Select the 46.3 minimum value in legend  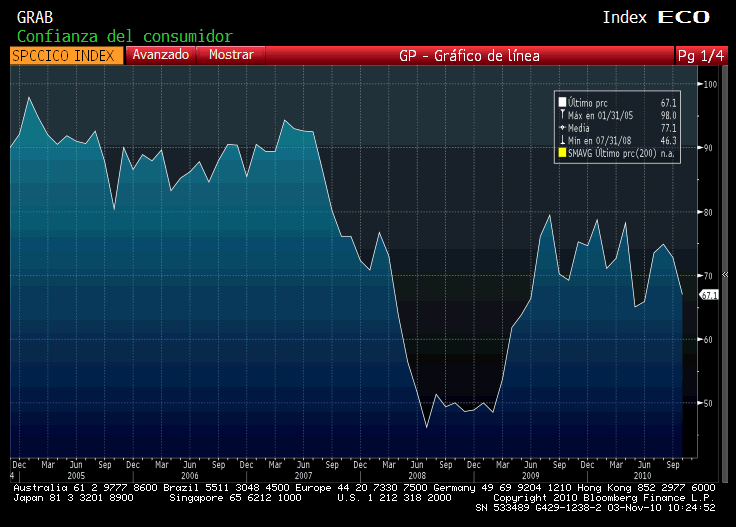pos(668,140)
